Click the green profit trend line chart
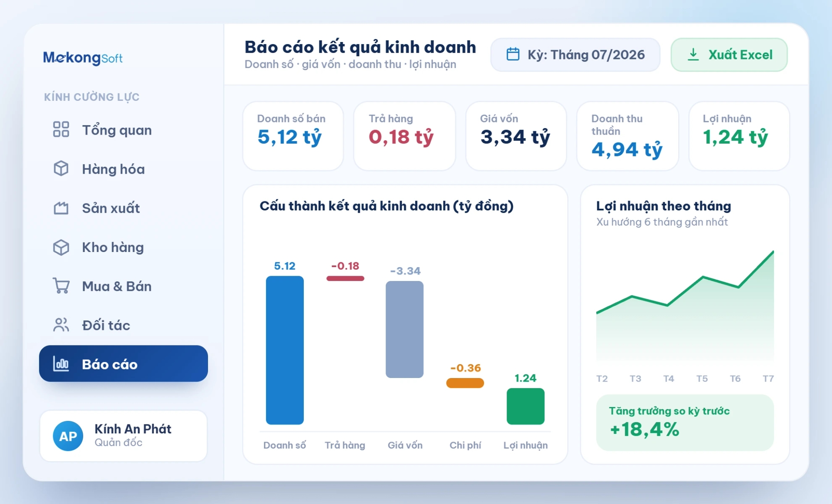The image size is (832, 504). pyautogui.click(x=685, y=305)
